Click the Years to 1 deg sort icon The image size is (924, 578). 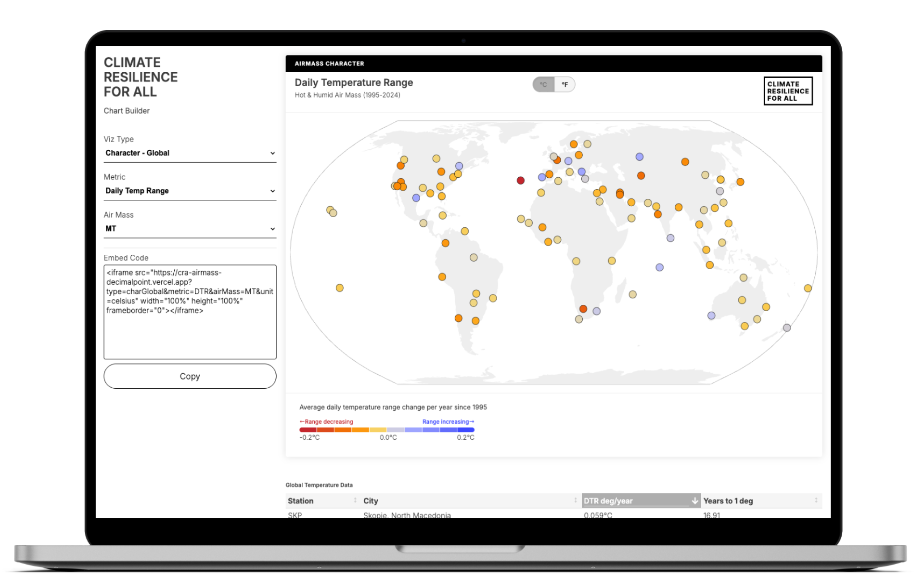pos(816,500)
